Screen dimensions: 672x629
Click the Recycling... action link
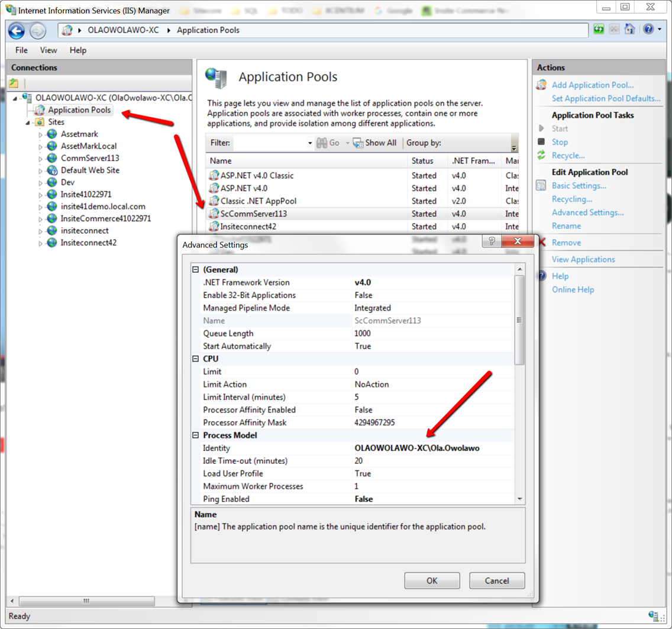pyautogui.click(x=571, y=199)
